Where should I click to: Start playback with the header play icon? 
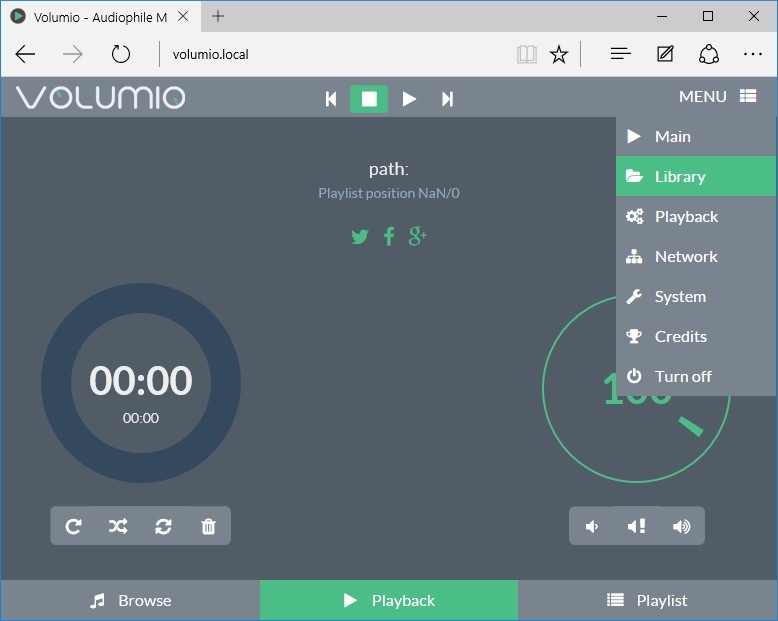pyautogui.click(x=409, y=99)
